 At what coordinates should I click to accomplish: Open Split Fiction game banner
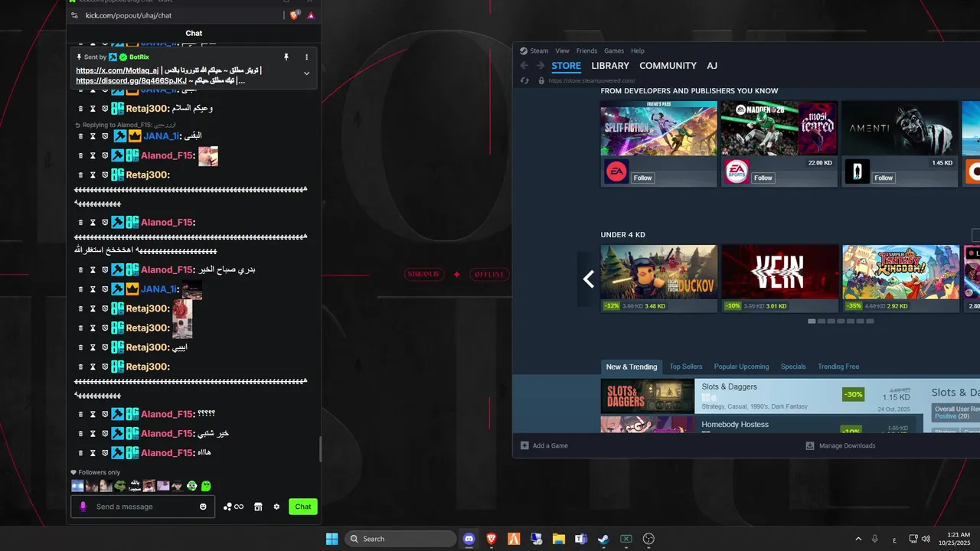pos(659,128)
